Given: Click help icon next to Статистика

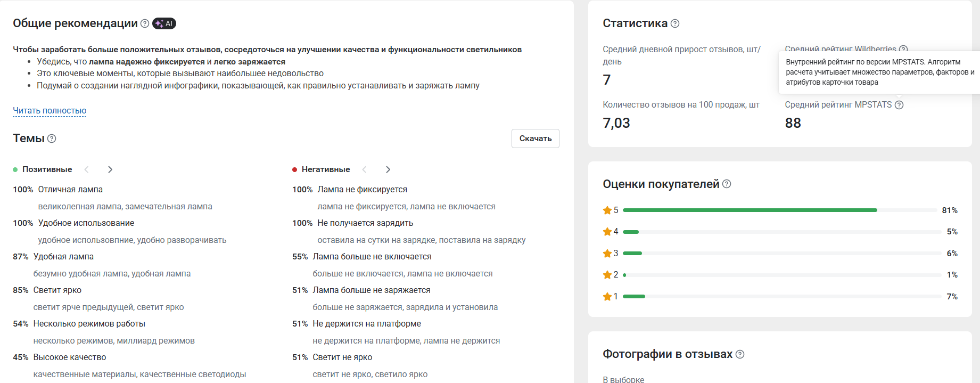Looking at the screenshot, I should 675,23.
